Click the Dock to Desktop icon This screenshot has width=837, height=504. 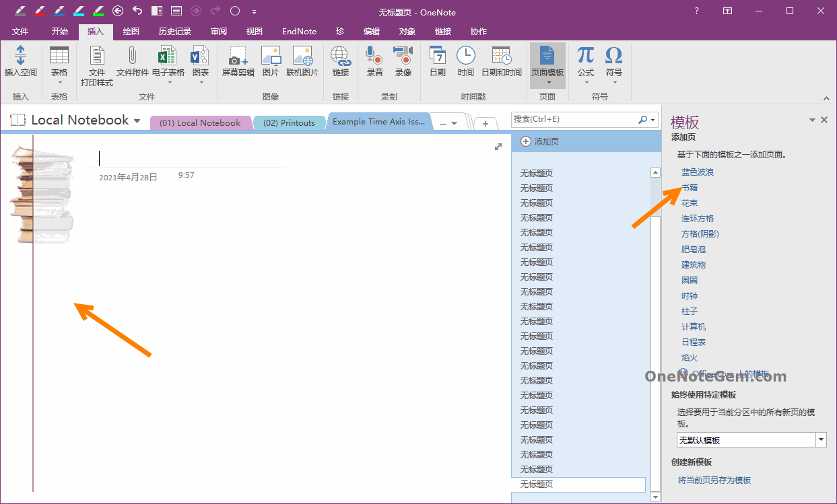[x=157, y=11]
